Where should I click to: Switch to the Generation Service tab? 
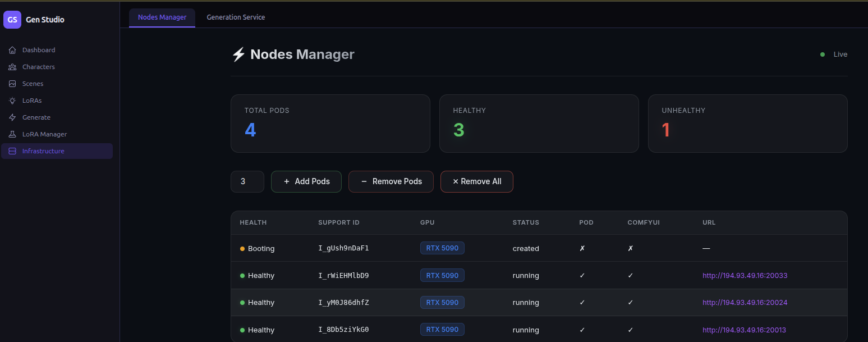pos(236,17)
